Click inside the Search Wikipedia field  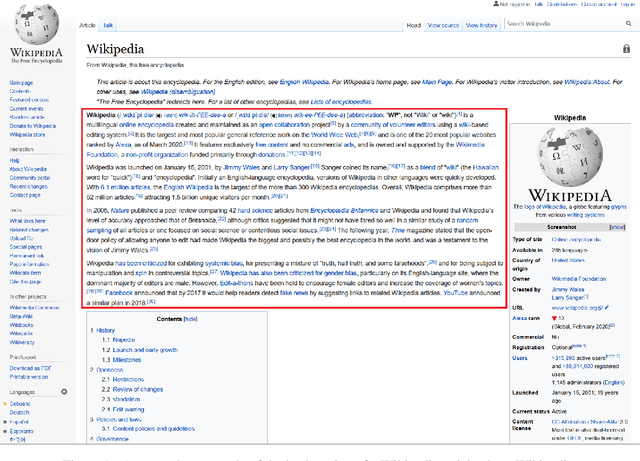click(x=560, y=23)
